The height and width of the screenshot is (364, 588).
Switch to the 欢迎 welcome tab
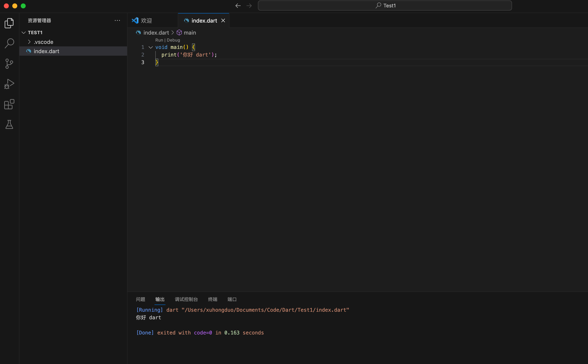[152, 20]
